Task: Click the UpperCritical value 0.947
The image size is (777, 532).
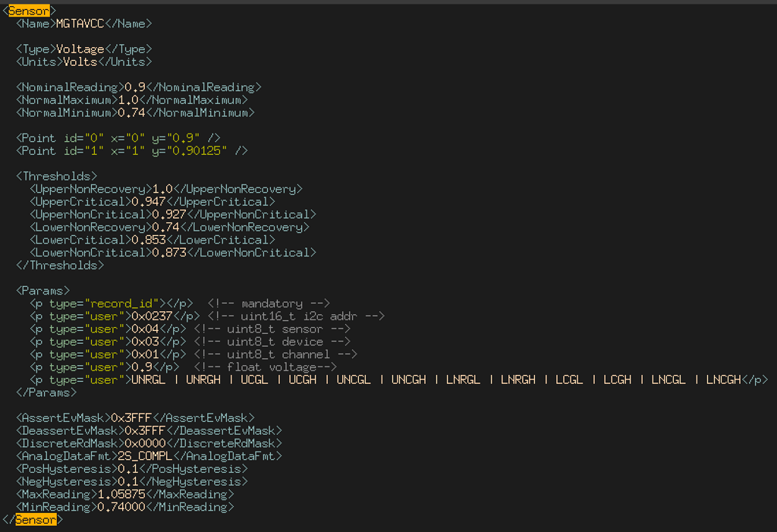Action: coord(149,202)
